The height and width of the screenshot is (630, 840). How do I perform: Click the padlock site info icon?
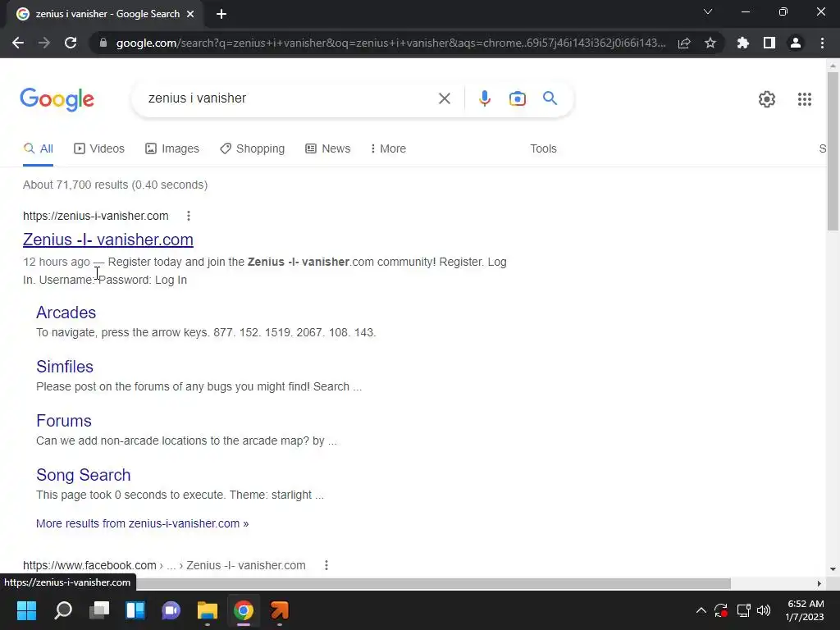(103, 43)
